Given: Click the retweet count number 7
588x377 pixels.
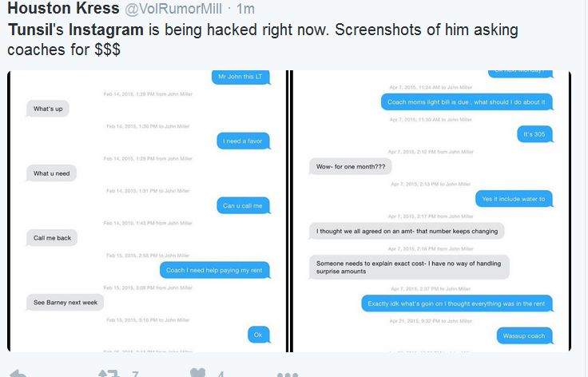Looking at the screenshot, I should click(135, 375).
